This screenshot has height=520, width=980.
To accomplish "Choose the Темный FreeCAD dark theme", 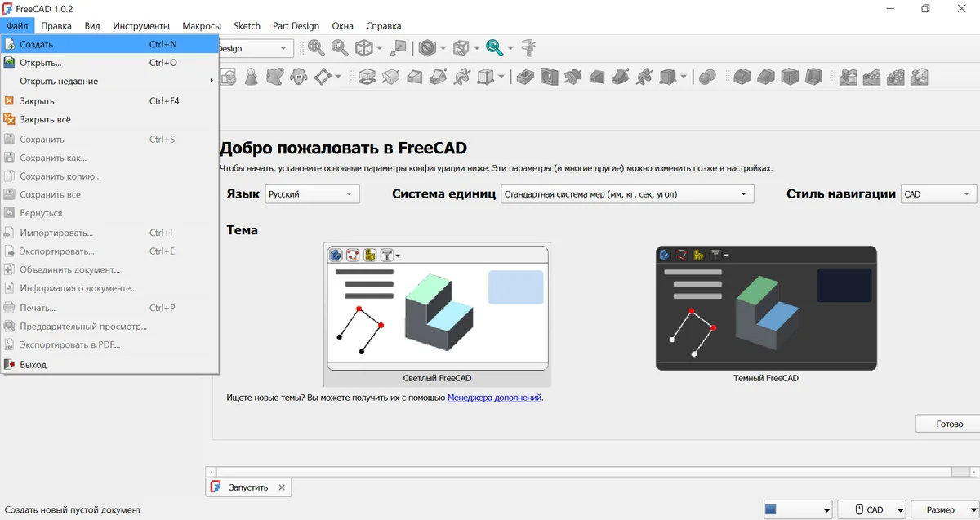I will [765, 309].
